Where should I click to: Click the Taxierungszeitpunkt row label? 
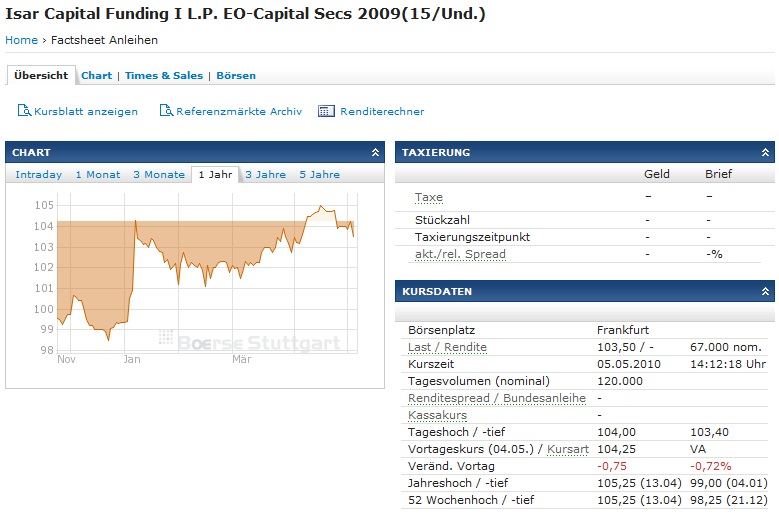[472, 237]
